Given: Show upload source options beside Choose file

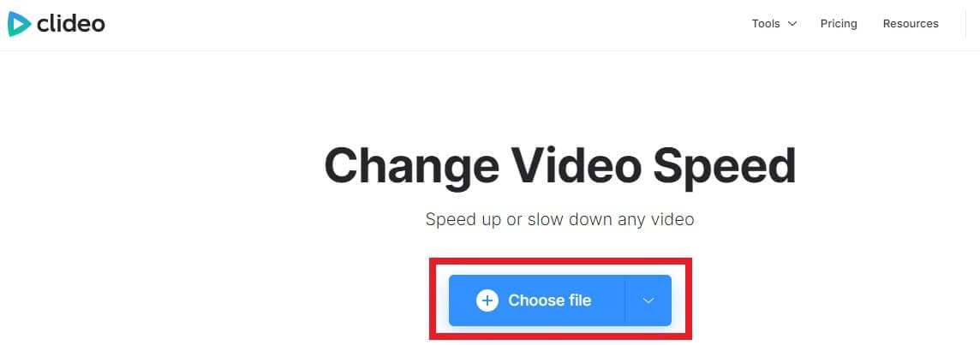Looking at the screenshot, I should click(648, 300).
